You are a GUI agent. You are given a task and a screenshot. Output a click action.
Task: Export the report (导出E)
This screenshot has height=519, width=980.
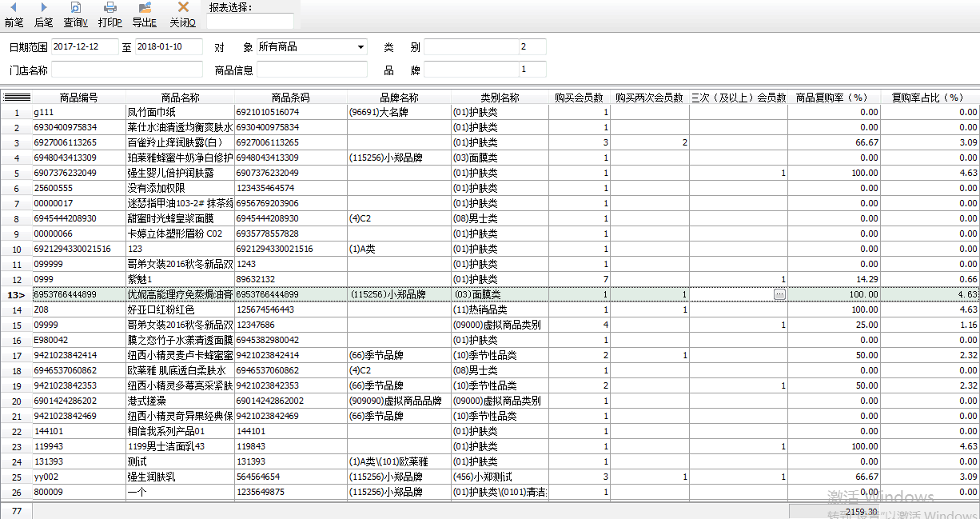coord(145,14)
